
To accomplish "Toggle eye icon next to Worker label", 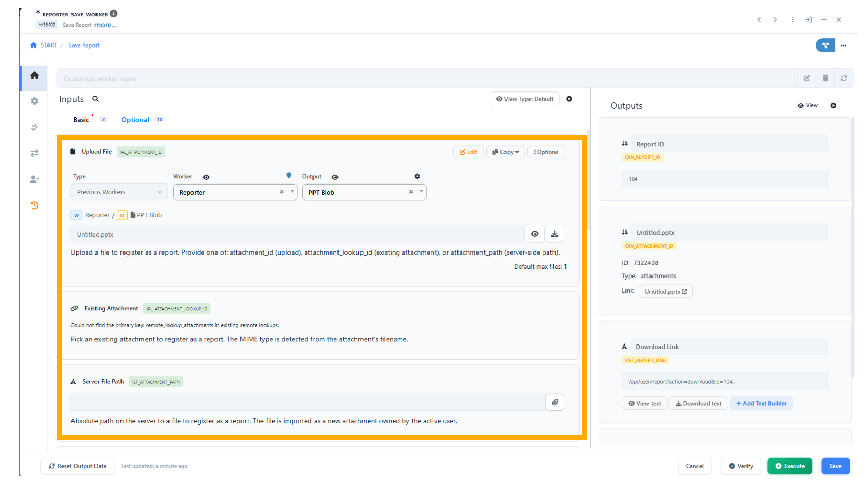I will (x=206, y=177).
